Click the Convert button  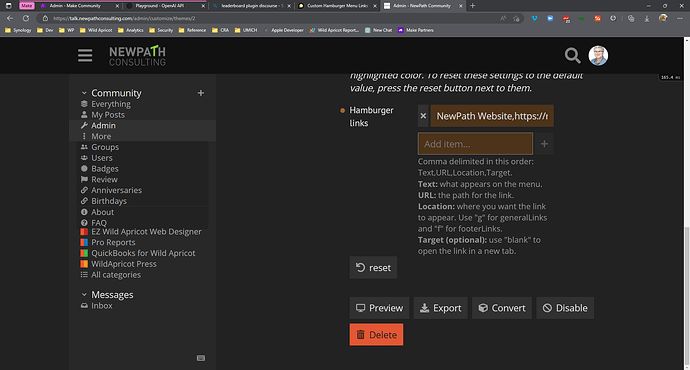pyautogui.click(x=502, y=308)
